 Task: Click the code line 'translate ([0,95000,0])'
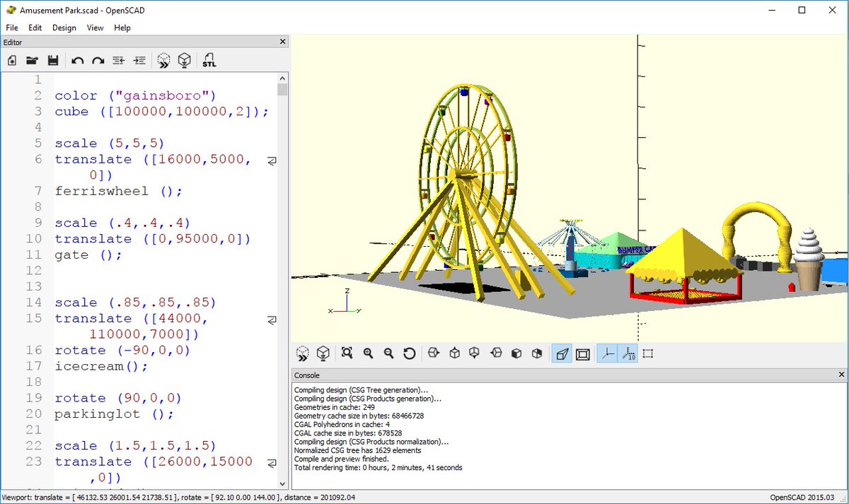click(153, 239)
